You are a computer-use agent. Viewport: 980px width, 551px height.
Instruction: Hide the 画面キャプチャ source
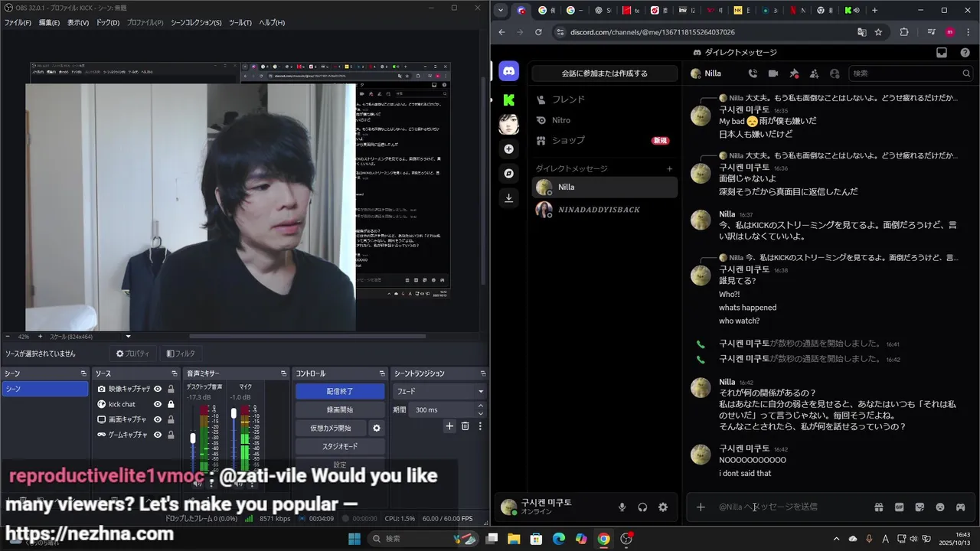click(x=158, y=419)
